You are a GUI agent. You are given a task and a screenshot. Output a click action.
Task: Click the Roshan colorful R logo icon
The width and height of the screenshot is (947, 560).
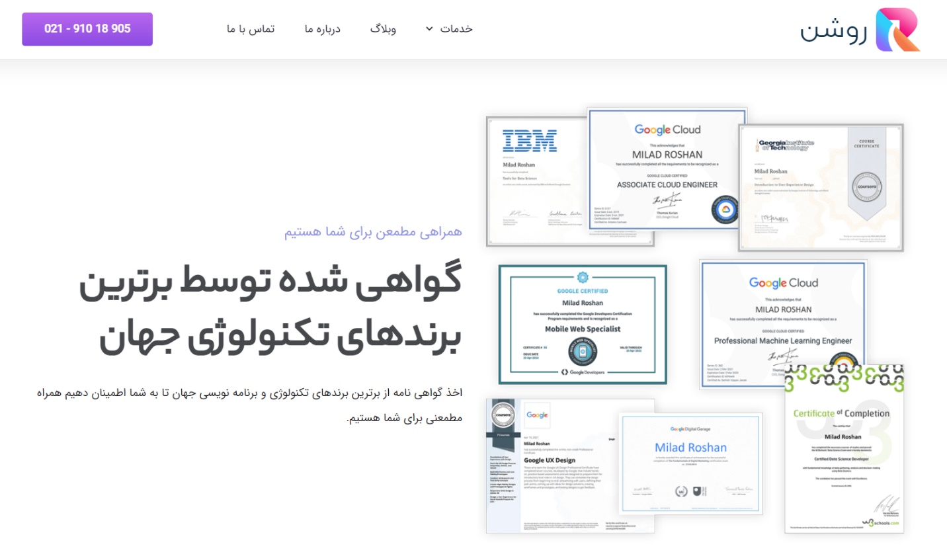coord(897,30)
